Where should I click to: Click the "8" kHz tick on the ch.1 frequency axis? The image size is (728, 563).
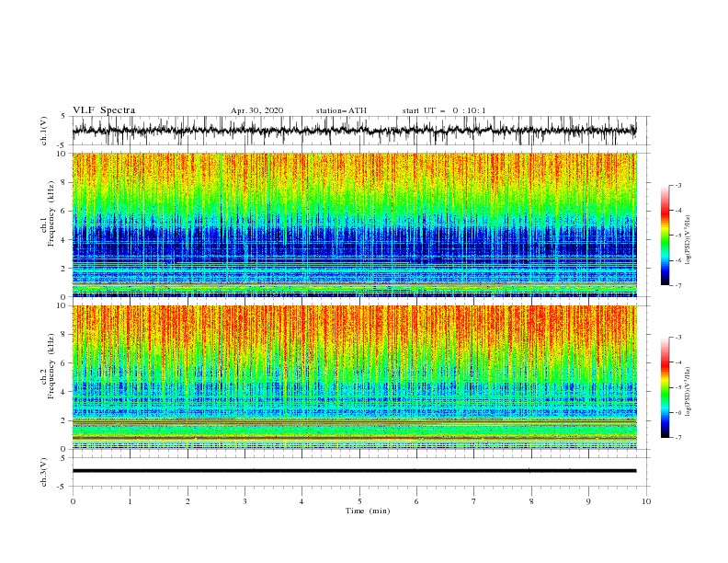point(64,182)
